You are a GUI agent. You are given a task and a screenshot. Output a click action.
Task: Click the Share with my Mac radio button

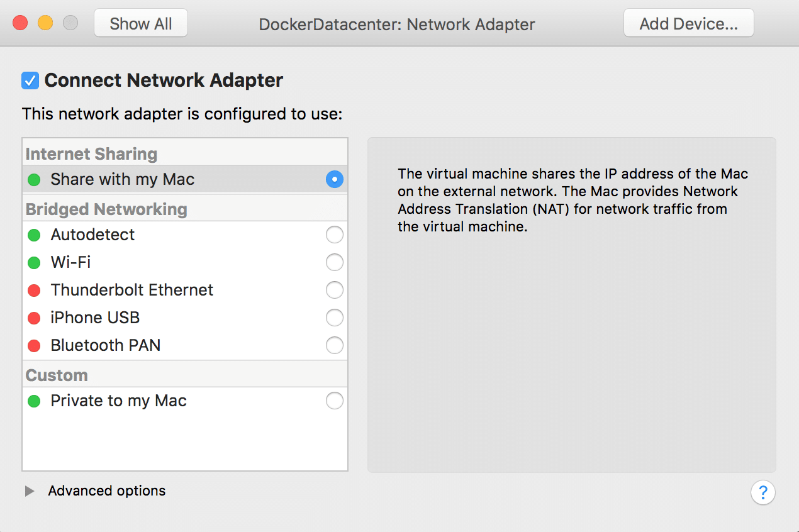coord(334,179)
